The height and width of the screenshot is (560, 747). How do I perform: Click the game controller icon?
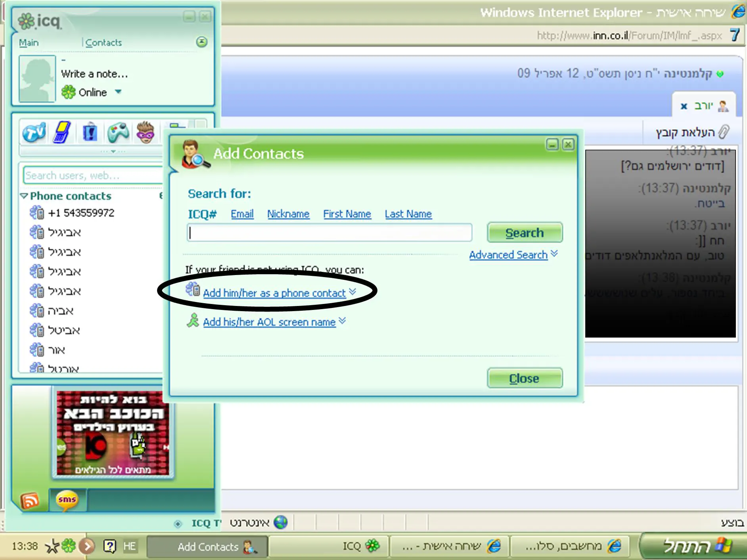coord(118,132)
